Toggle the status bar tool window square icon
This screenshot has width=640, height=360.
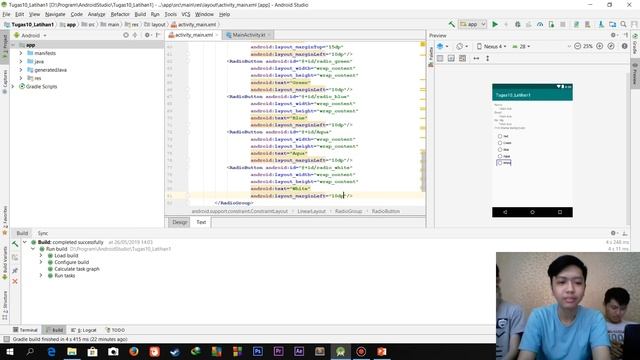tap(6, 339)
